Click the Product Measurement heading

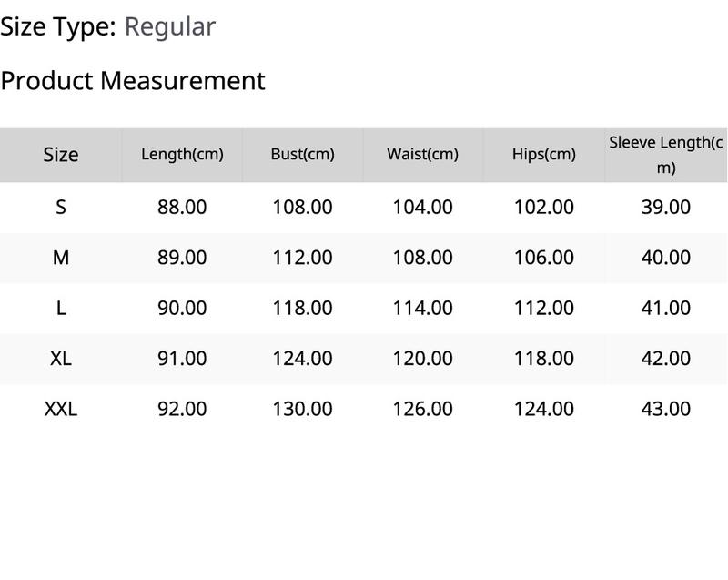[x=133, y=81]
